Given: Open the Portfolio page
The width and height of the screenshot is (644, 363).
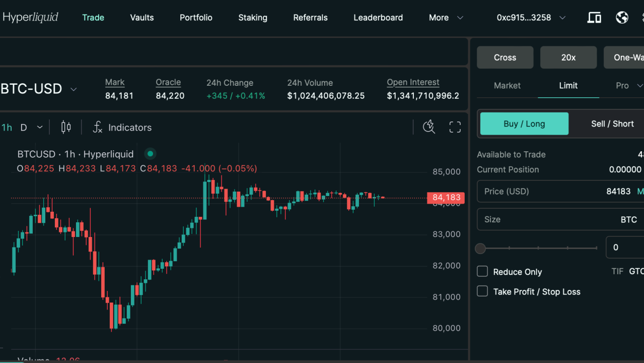Looking at the screenshot, I should [196, 17].
